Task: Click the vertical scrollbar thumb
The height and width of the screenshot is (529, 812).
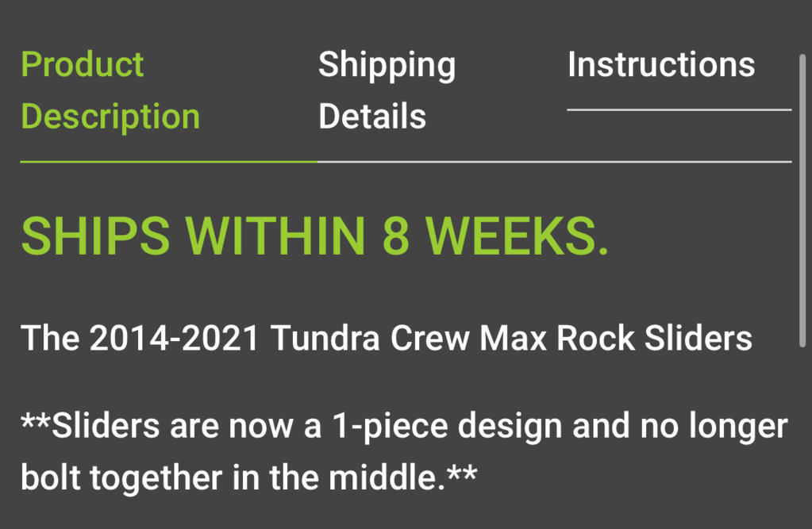Action: click(x=802, y=201)
